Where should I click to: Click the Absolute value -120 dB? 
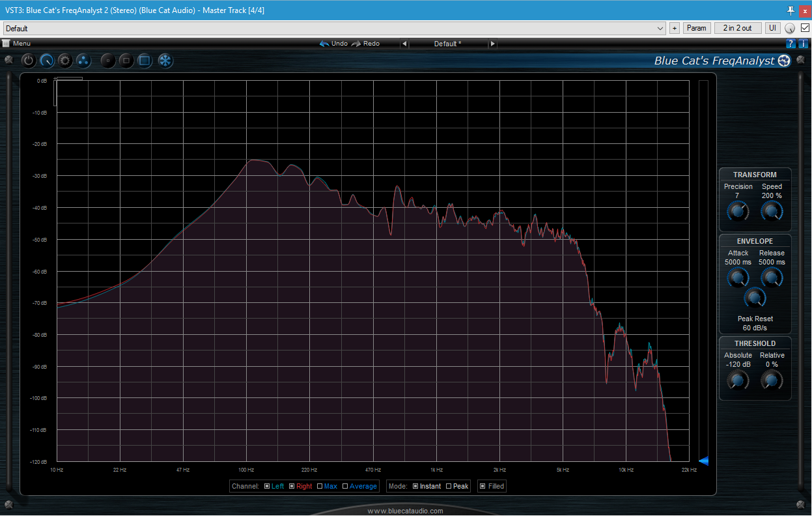tap(738, 364)
